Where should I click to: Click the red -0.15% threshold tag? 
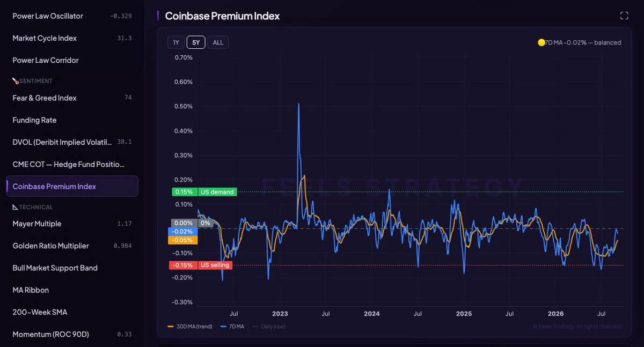(x=183, y=265)
